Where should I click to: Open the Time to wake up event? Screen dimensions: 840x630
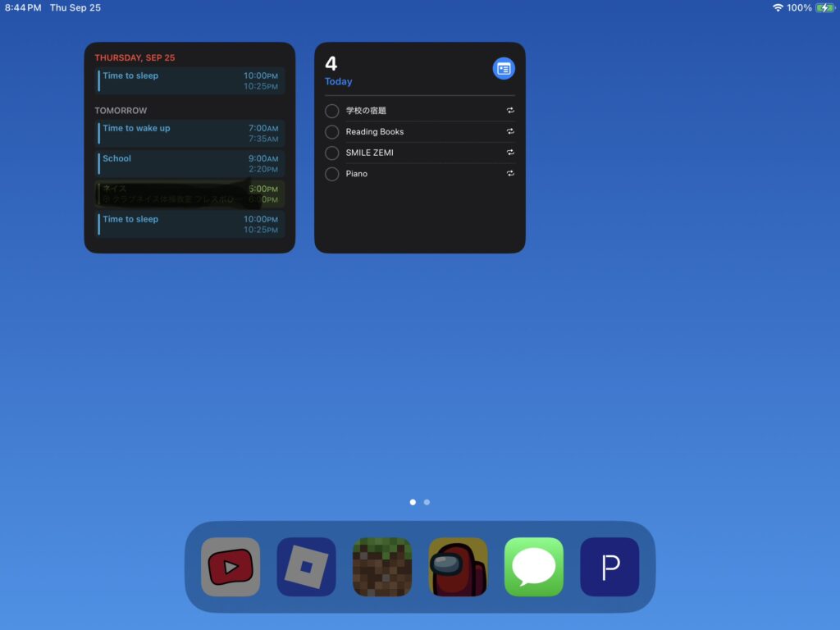[x=189, y=133]
